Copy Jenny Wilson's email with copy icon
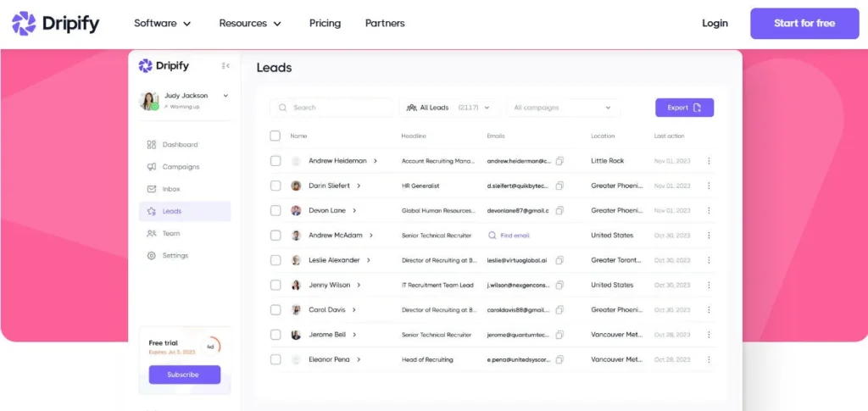Screen dimensions: 868x411 point(559,285)
